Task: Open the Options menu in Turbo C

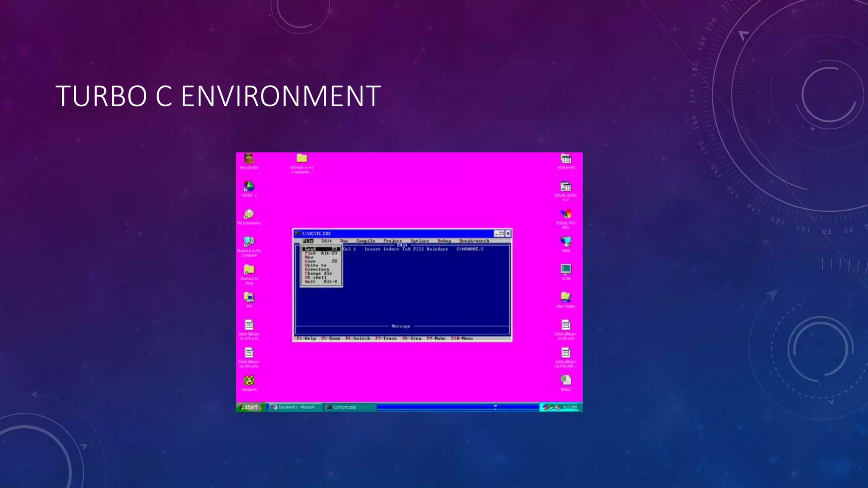Action: click(x=420, y=241)
